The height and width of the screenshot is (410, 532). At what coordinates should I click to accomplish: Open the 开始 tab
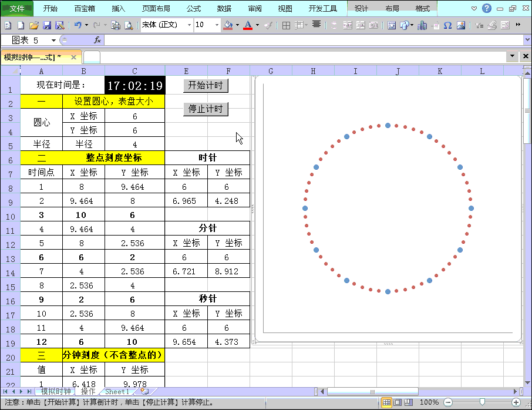click(50, 8)
